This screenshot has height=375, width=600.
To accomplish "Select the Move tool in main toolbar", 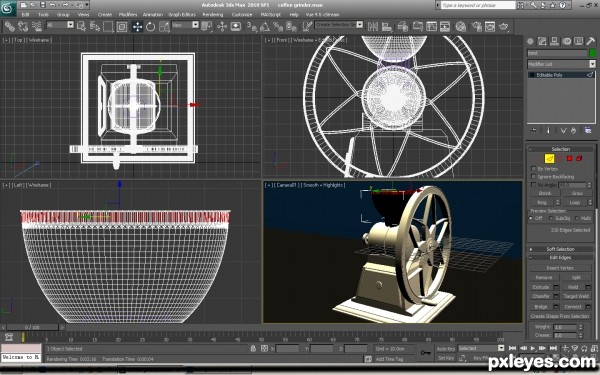I will pyautogui.click(x=137, y=26).
